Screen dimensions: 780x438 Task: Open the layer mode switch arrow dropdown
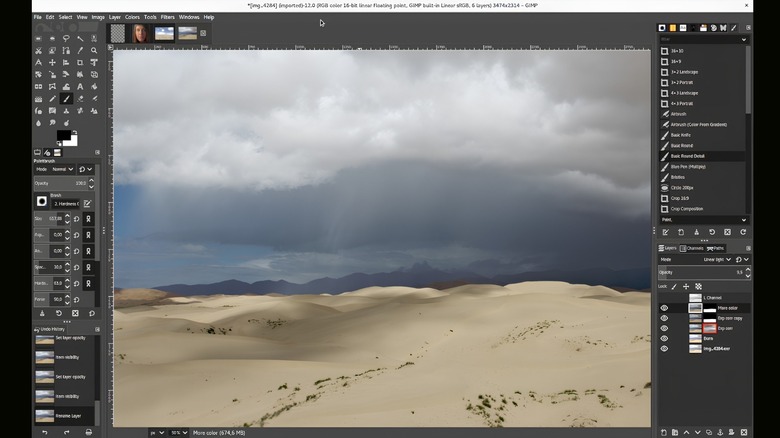coord(742,259)
